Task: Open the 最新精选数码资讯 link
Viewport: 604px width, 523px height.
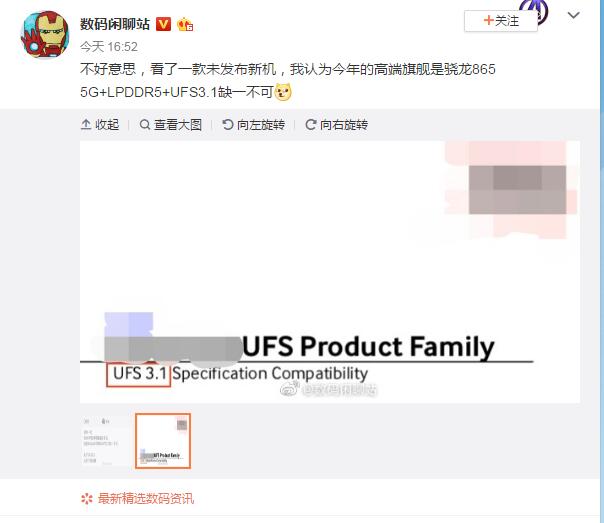Action: (x=146, y=499)
